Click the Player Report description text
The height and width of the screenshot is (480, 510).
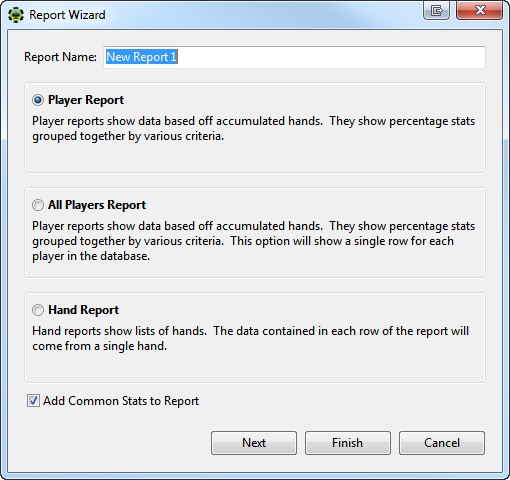[253, 129]
